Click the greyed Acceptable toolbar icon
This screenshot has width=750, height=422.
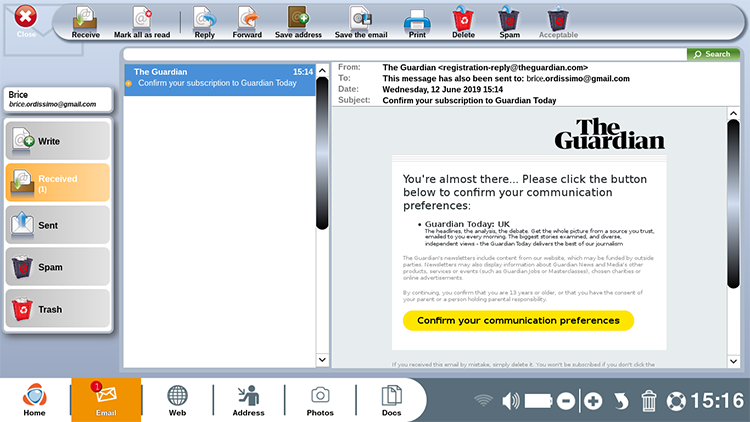coord(558,22)
